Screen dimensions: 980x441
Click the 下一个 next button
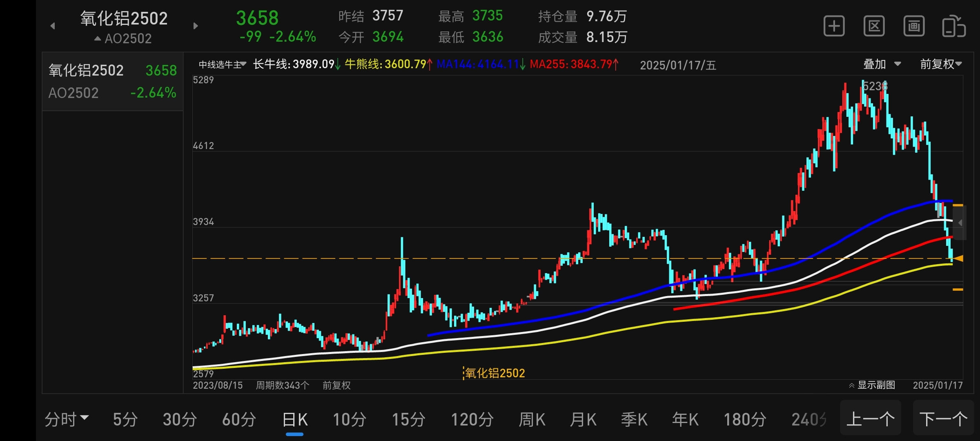point(943,419)
